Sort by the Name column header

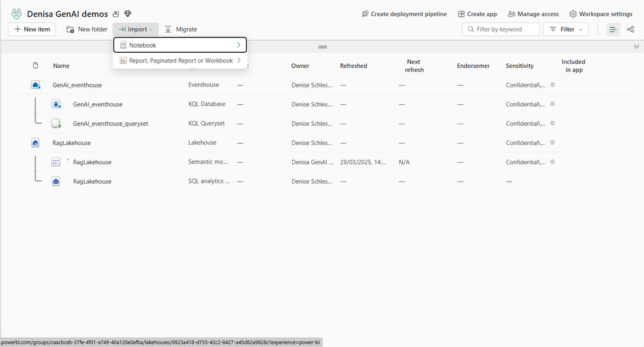tap(61, 66)
